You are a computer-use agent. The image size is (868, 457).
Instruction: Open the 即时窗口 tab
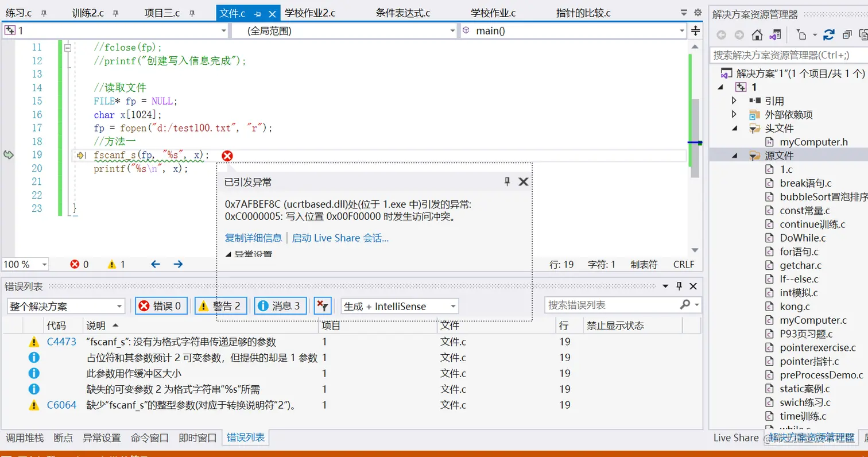click(x=197, y=438)
